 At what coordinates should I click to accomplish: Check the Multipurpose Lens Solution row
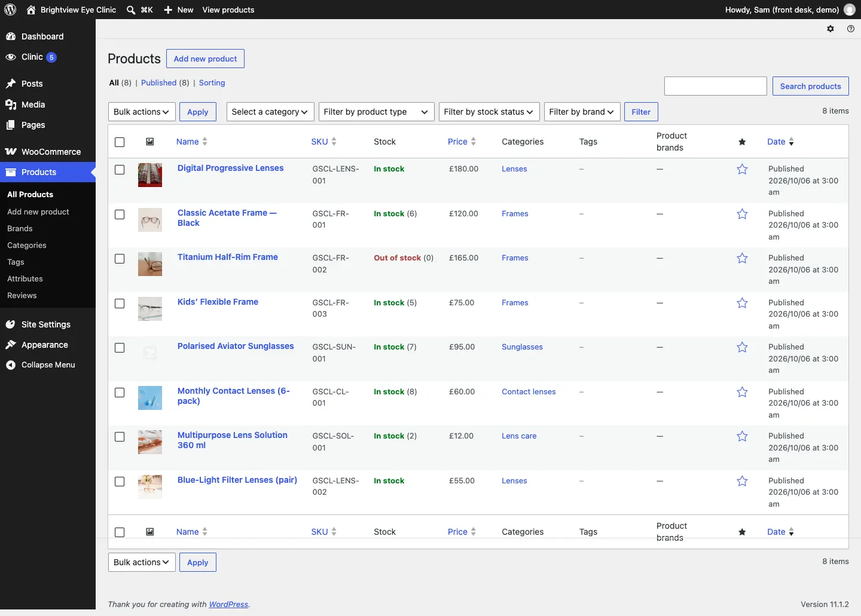coord(120,437)
